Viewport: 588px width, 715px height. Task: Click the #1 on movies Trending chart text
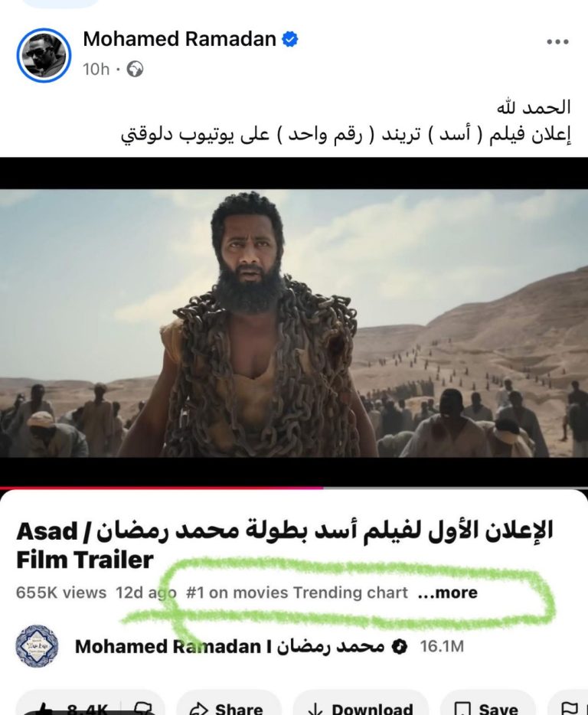[296, 593]
